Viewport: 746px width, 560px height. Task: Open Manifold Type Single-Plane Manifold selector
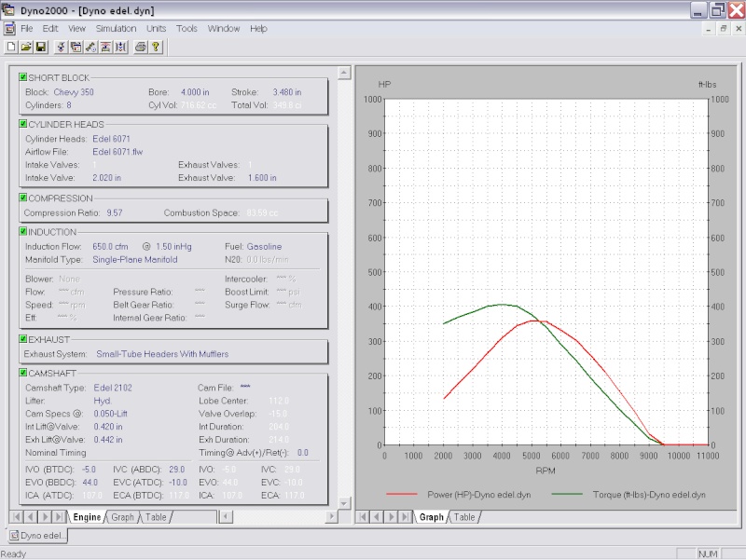click(x=135, y=260)
